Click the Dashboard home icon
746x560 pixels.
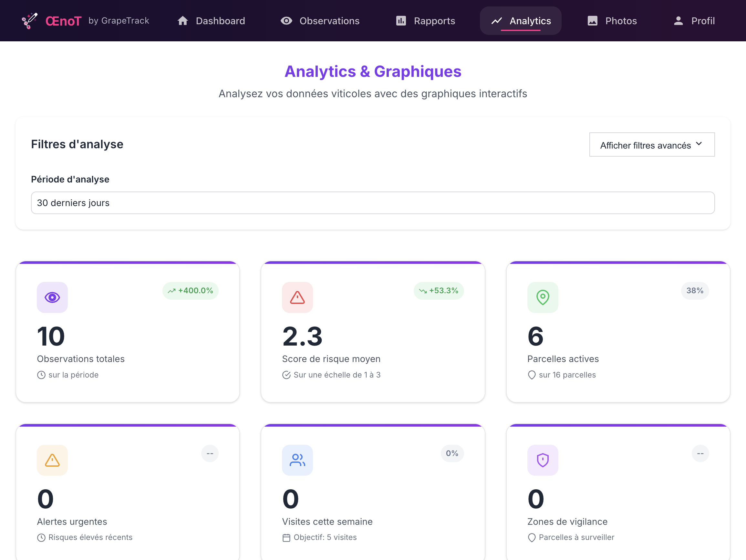(x=182, y=21)
